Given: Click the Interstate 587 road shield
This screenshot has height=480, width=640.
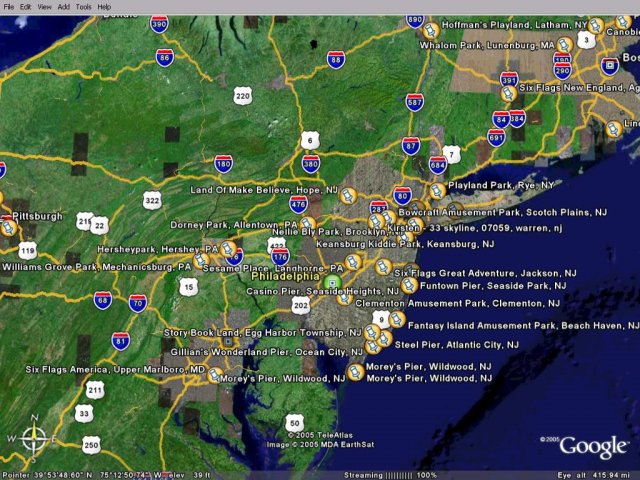Looking at the screenshot, I should [x=414, y=102].
